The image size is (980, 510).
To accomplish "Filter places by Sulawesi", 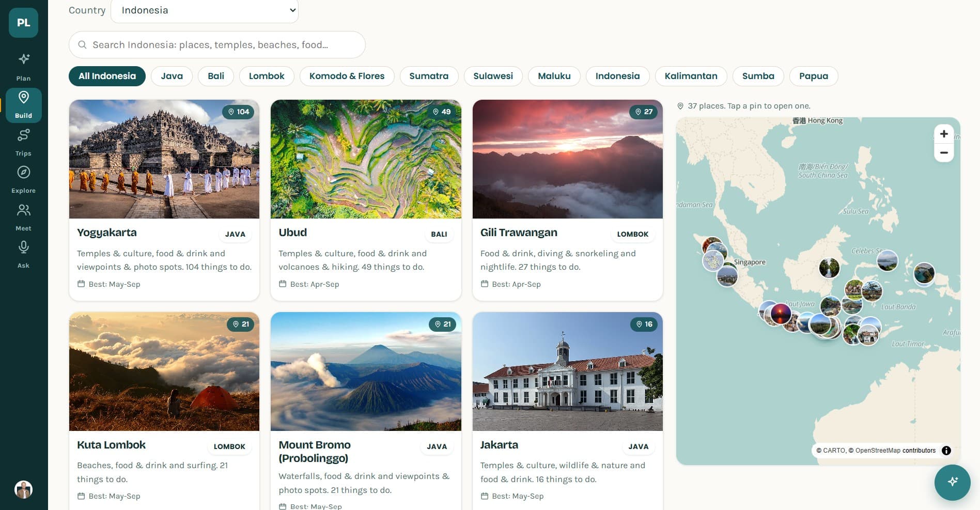I will click(493, 76).
